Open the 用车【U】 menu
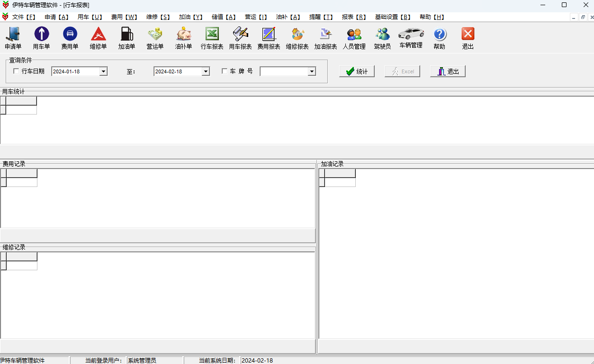The width and height of the screenshot is (594, 364). 90,17
